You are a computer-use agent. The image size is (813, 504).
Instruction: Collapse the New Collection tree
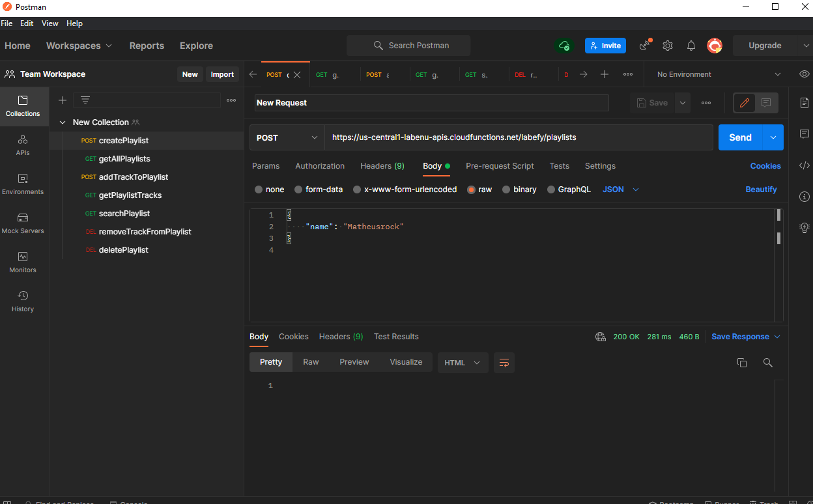coord(63,122)
